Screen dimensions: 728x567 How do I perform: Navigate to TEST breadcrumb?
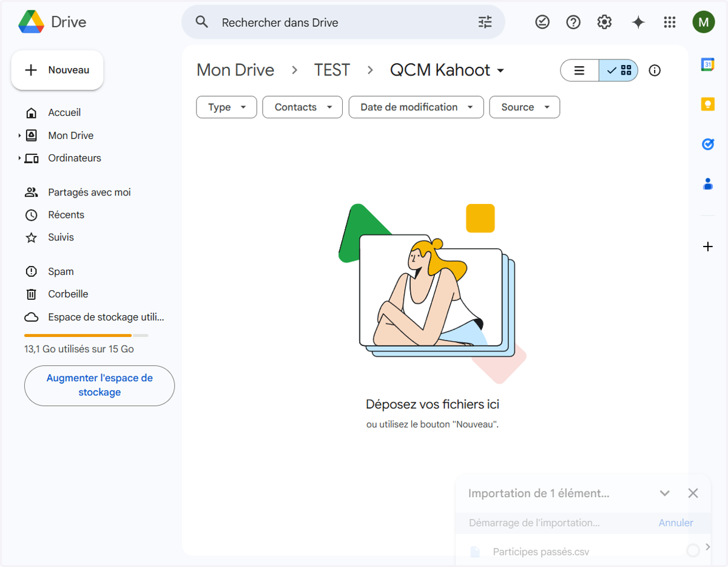[x=332, y=70]
